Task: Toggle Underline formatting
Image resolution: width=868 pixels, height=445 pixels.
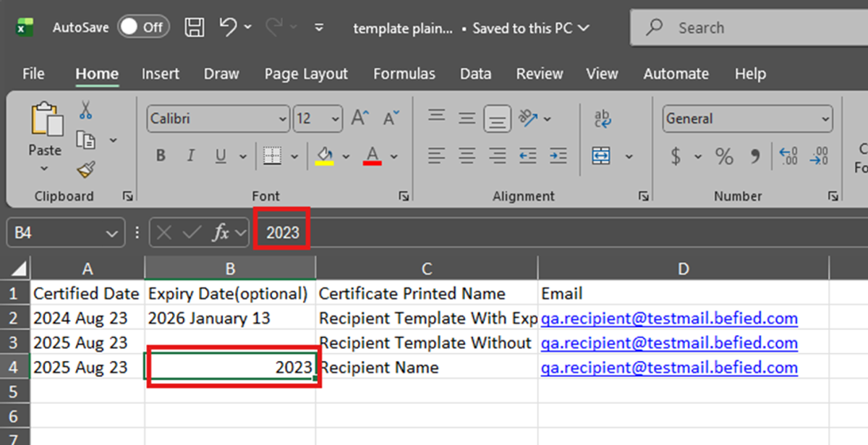Action: [221, 156]
